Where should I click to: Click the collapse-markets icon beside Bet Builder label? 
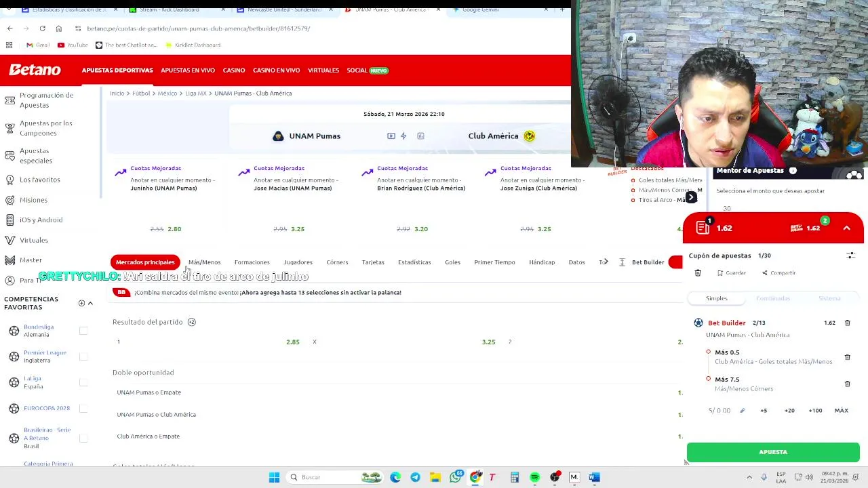tap(622, 262)
